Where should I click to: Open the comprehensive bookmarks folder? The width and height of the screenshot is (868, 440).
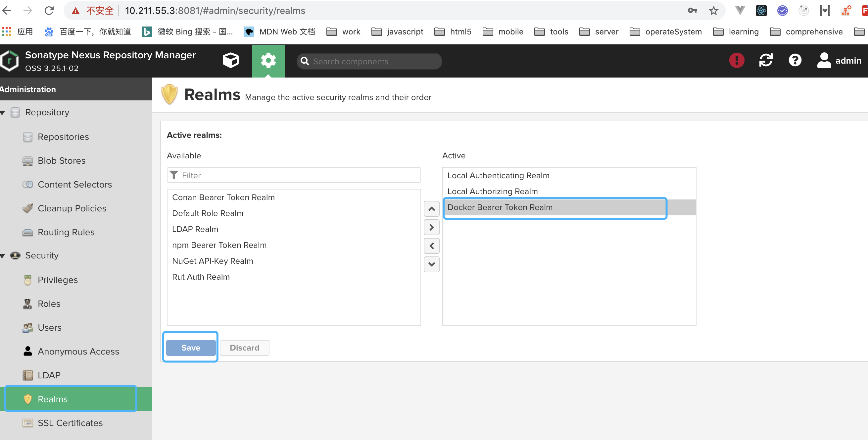[806, 32]
